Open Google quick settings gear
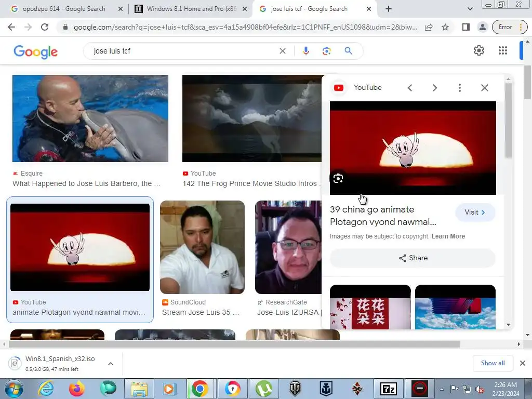Viewport: 532px width, 399px height. tap(478, 50)
